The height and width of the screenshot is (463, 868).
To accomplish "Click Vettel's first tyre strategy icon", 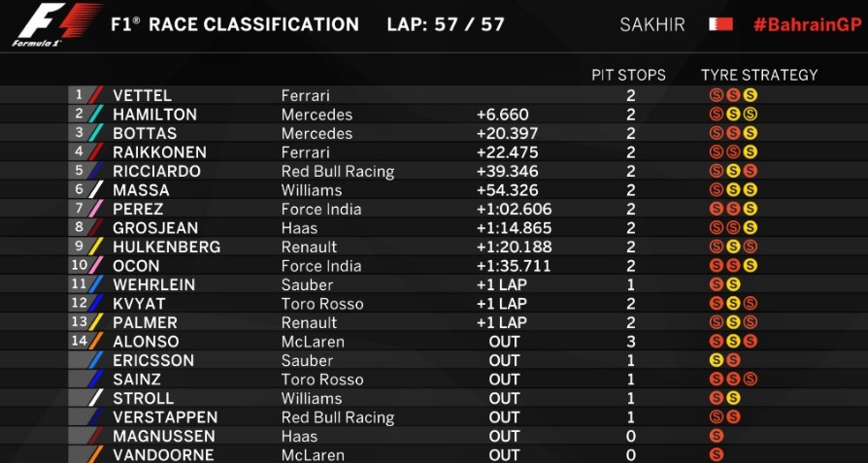I will coord(717,95).
